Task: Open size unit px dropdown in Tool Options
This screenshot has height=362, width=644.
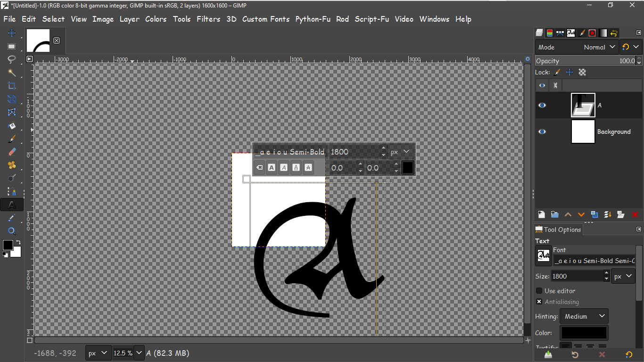Action: [623, 276]
